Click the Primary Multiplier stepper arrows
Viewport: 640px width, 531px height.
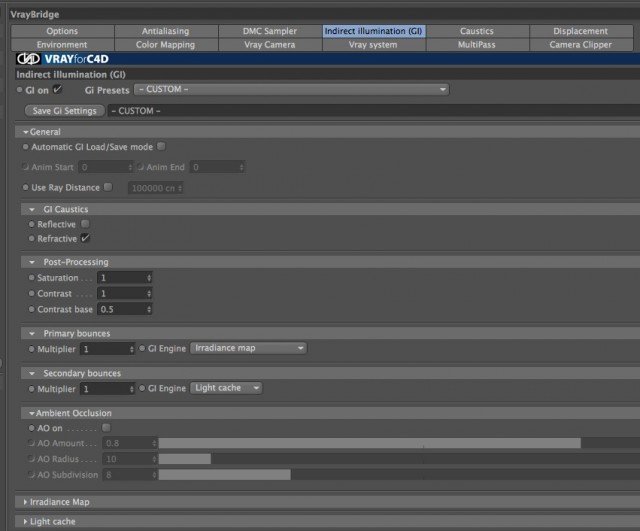click(x=131, y=349)
